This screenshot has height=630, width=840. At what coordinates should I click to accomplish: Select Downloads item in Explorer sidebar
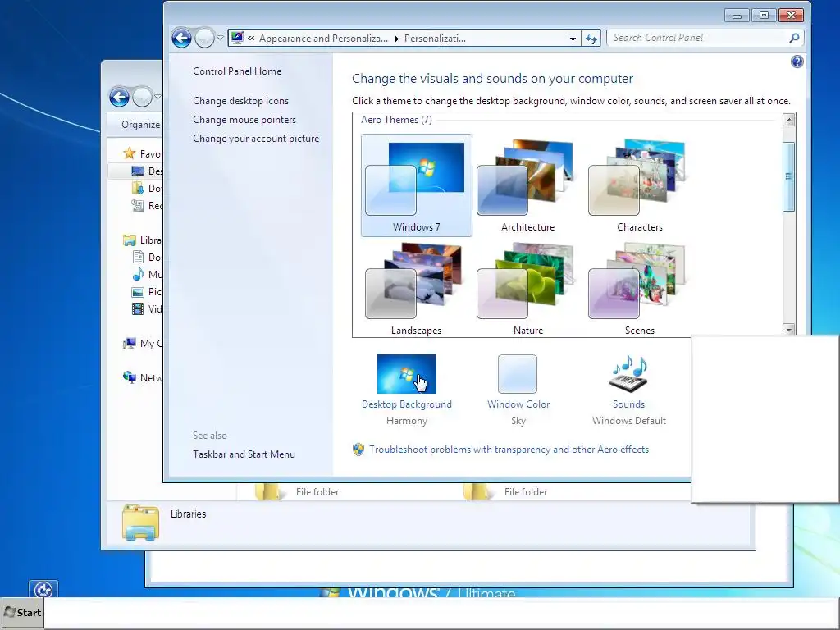pyautogui.click(x=147, y=188)
